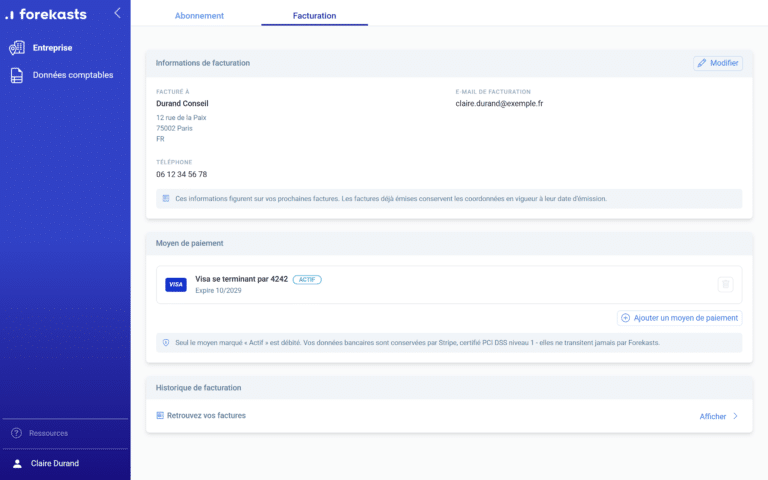Viewport: 768px width, 480px height.
Task: Click the Claire Durand user avatar icon
Action: [x=17, y=463]
